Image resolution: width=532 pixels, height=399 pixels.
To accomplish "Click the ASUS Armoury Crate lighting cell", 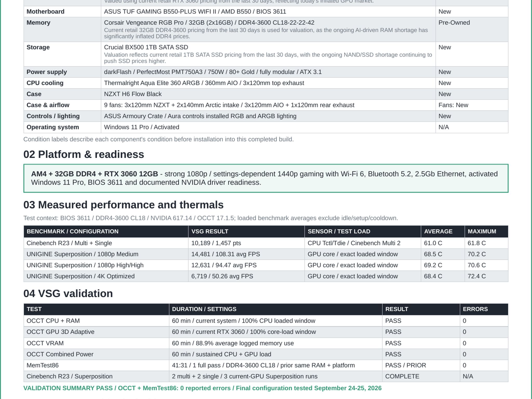I will click(x=268, y=116).
